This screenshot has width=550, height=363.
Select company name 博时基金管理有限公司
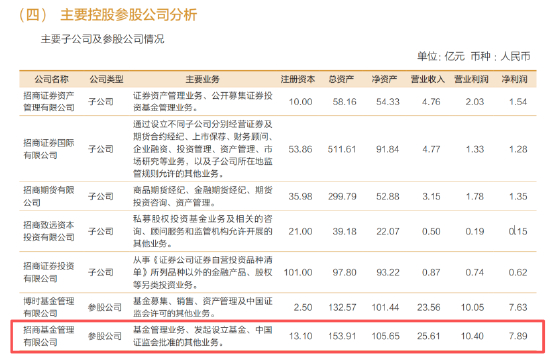[49, 307]
